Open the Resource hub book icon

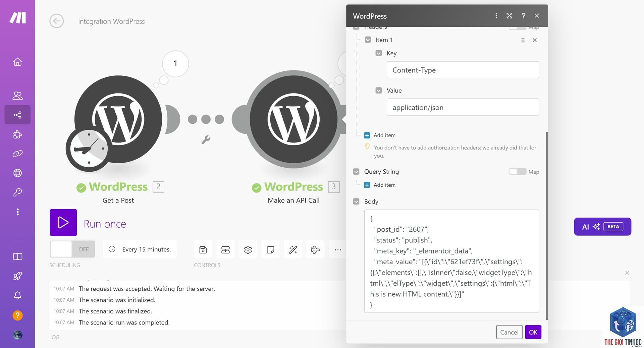pyautogui.click(x=17, y=256)
